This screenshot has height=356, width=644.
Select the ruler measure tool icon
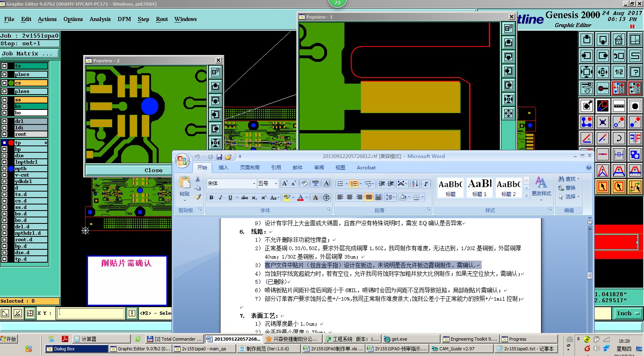(619, 106)
